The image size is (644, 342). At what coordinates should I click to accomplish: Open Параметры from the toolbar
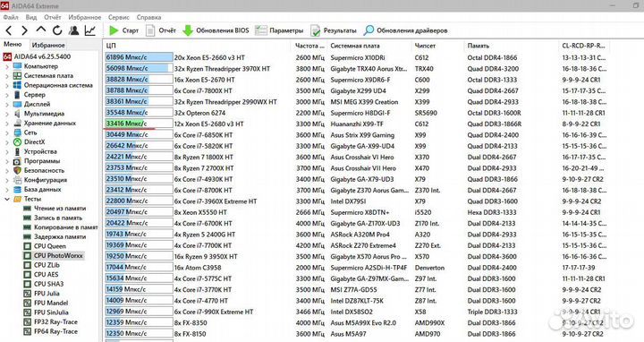[279, 30]
